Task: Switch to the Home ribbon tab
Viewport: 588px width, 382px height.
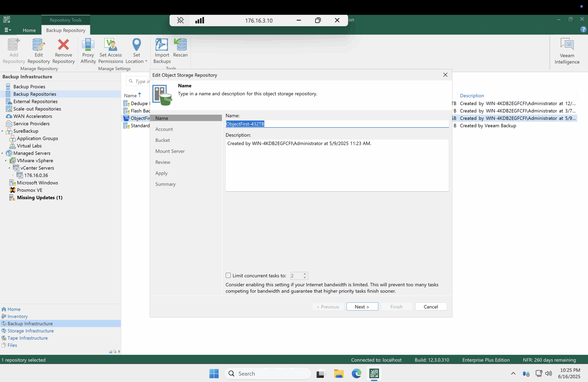Action: tap(29, 30)
